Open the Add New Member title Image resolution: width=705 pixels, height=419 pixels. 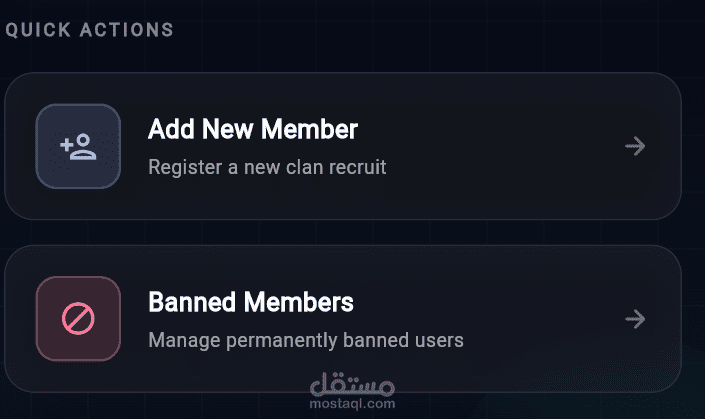click(252, 129)
